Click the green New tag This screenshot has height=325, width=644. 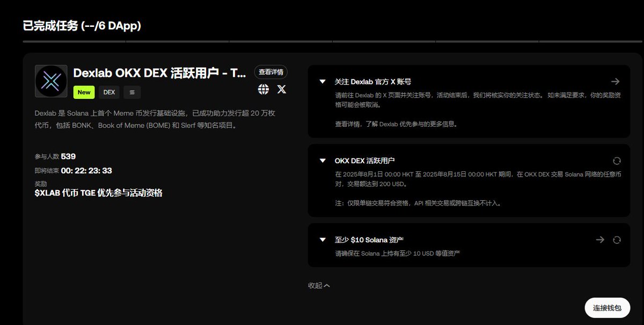pyautogui.click(x=84, y=92)
